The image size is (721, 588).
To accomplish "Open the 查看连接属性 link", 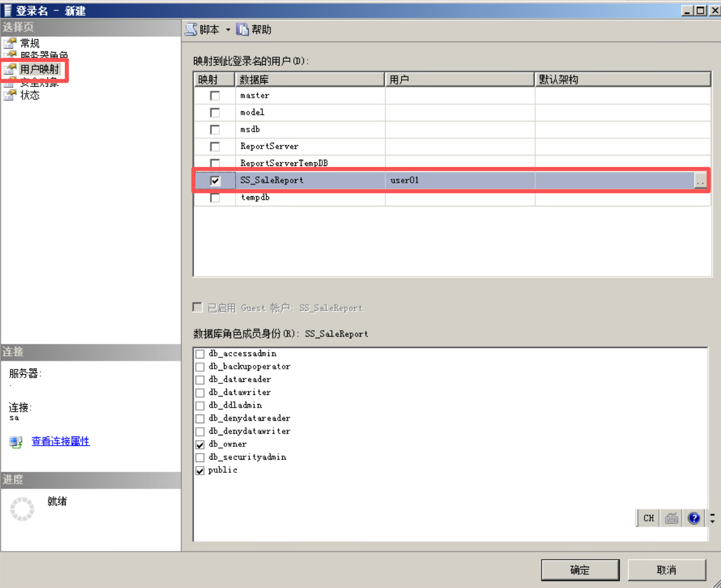I will coord(61,441).
